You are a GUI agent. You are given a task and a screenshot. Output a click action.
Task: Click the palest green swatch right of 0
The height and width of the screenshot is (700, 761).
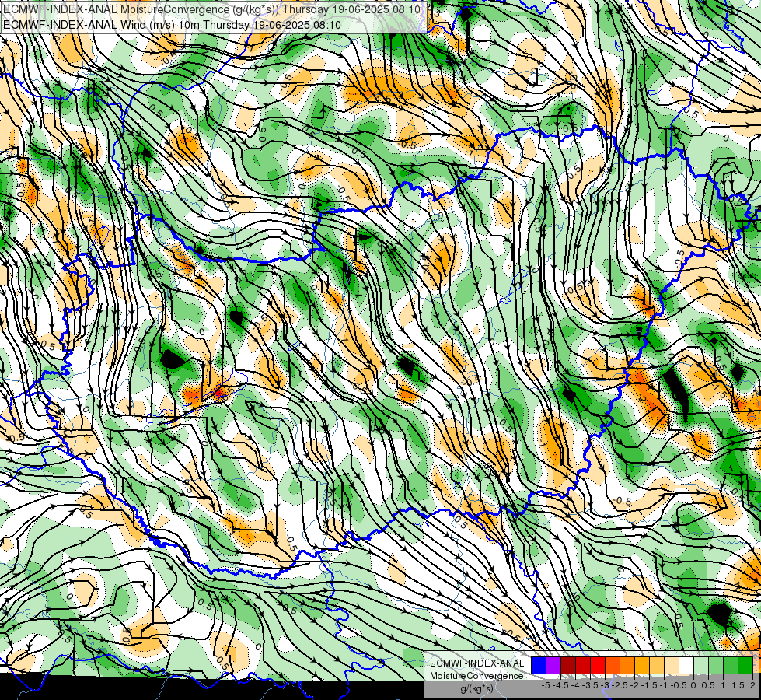pos(701,665)
